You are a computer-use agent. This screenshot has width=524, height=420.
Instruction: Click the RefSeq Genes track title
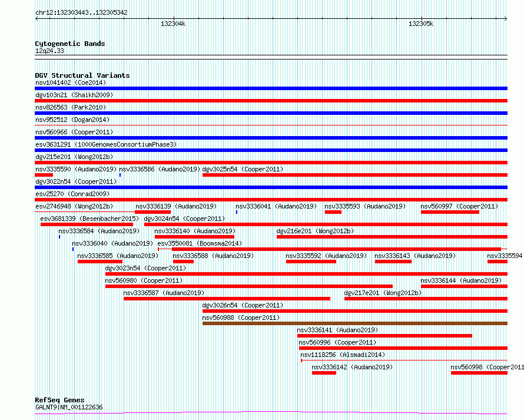[60, 400]
